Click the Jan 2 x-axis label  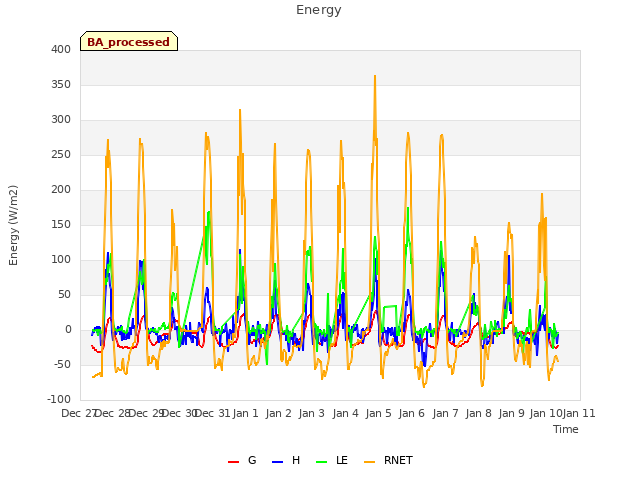point(279,414)
